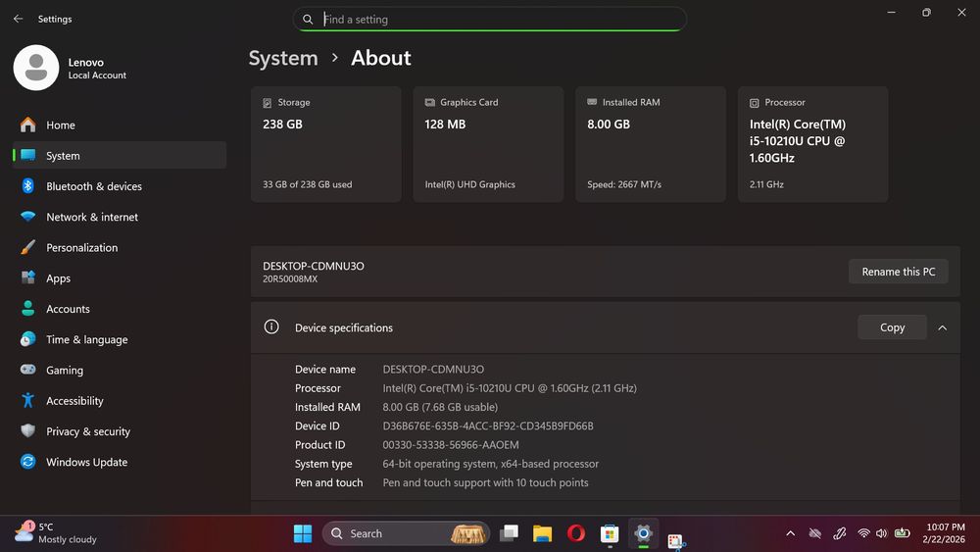Click Rename this PC button
This screenshot has height=552, width=980.
(898, 272)
